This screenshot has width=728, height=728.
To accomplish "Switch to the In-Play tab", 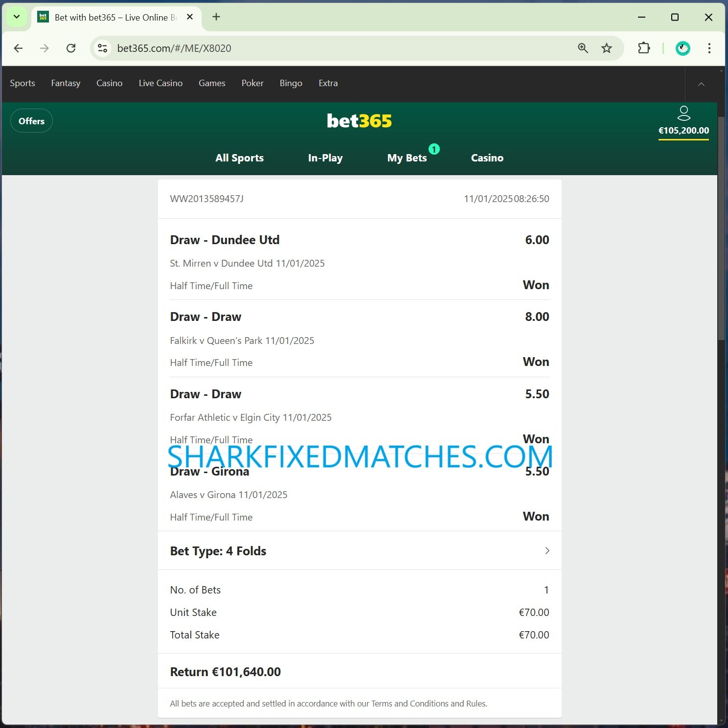I will coord(325,158).
